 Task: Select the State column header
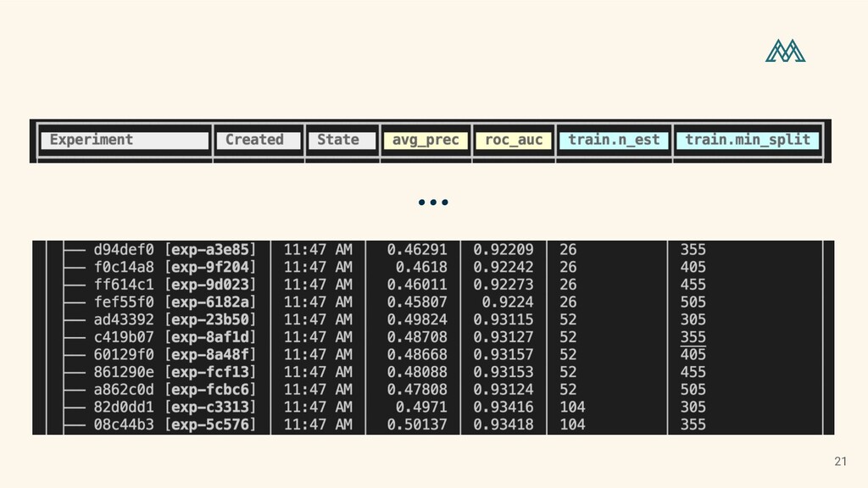click(x=342, y=140)
